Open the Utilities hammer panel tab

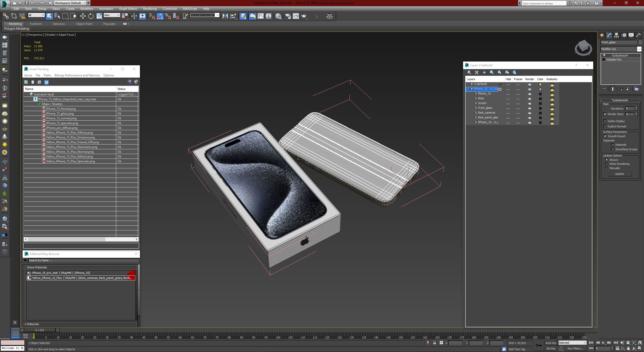pos(638,35)
